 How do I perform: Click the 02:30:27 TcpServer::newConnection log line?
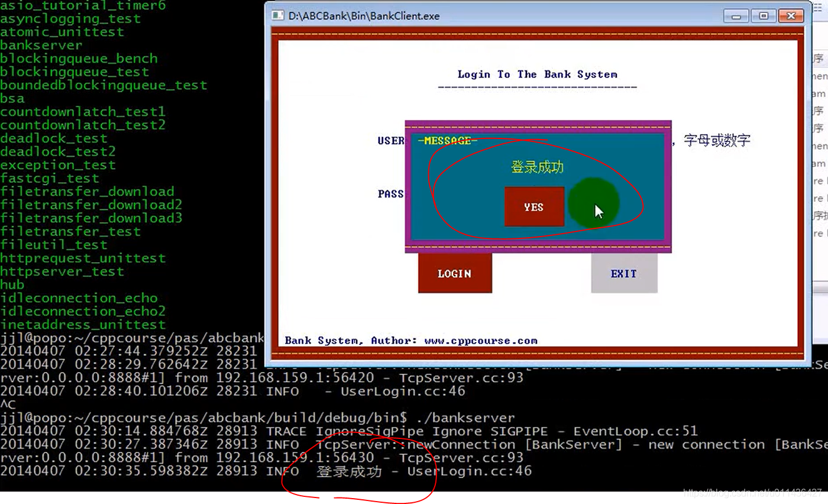pyautogui.click(x=414, y=444)
